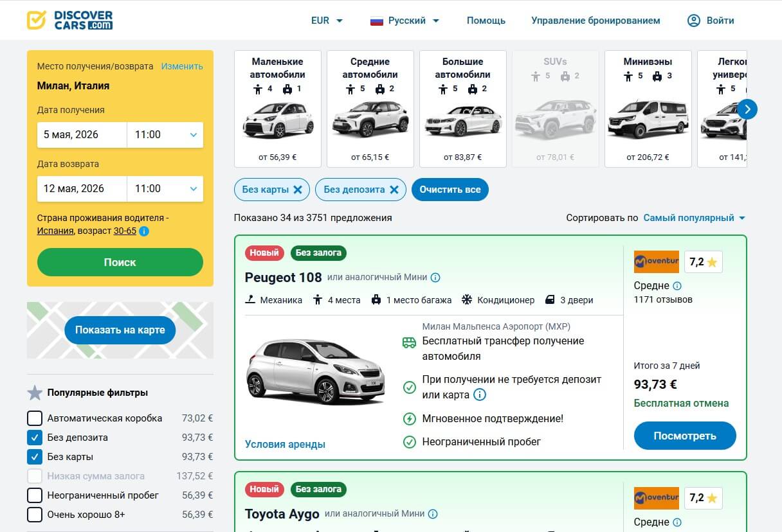Open 'Самый популярный' sort dropdown
This screenshot has width=782, height=532.
pyautogui.click(x=695, y=218)
